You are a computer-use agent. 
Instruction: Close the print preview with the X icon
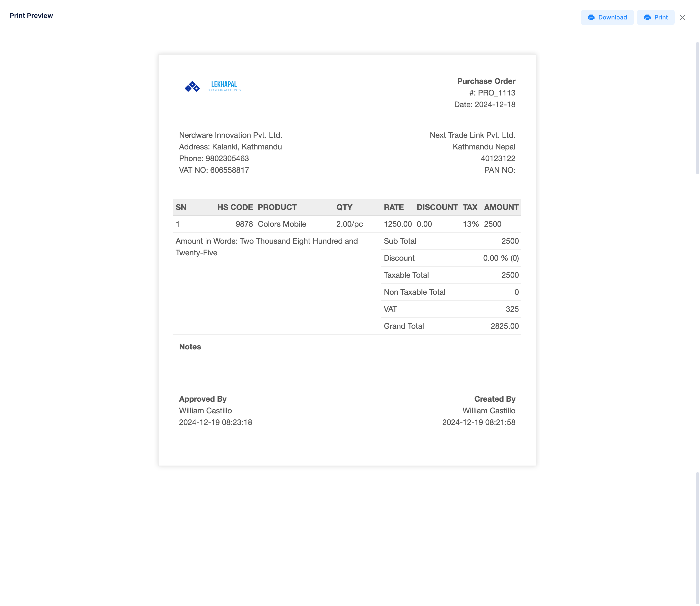click(x=683, y=17)
